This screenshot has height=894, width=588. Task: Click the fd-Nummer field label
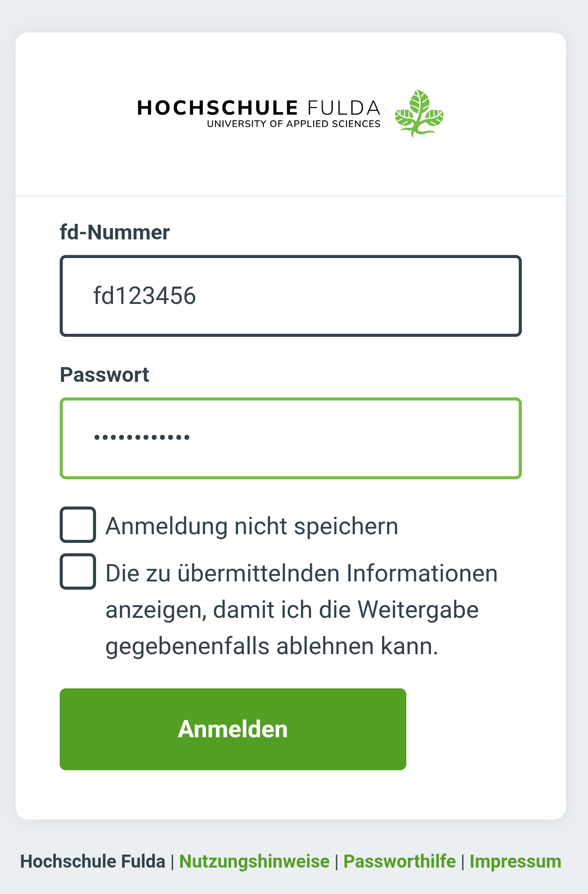coord(115,232)
